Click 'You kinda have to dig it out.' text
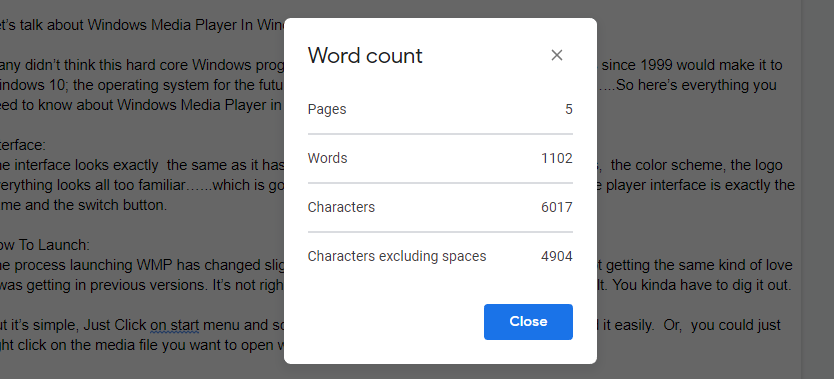The width and height of the screenshot is (834, 379). pyautogui.click(x=703, y=285)
